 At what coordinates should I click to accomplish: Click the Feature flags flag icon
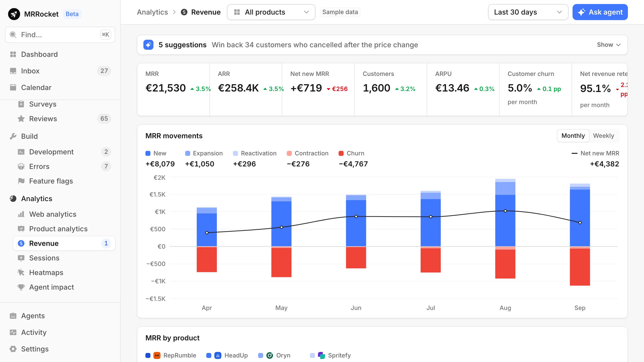click(x=21, y=181)
